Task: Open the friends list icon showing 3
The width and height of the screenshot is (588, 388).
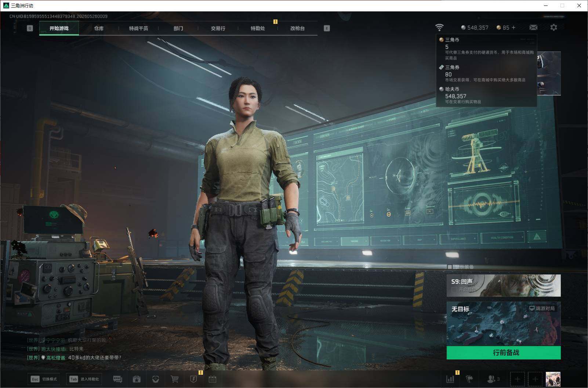Action: (493, 379)
